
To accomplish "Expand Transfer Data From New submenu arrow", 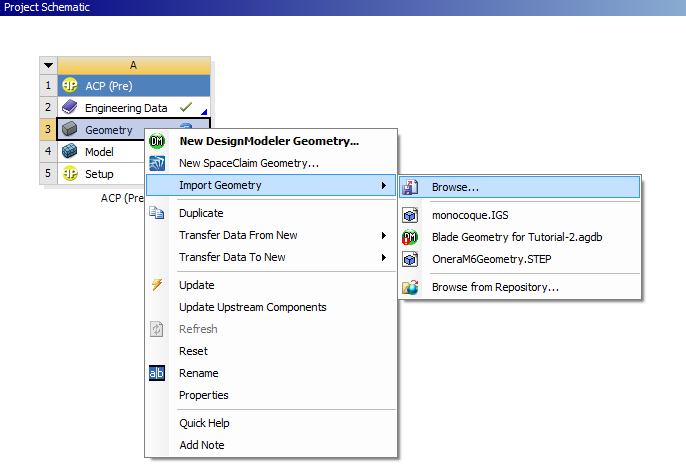I will pyautogui.click(x=384, y=235).
